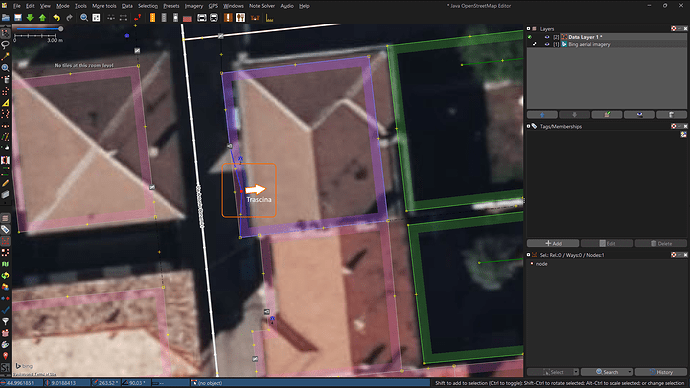690x388 pixels.
Task: Click the red building area icon
Action: coord(187,18)
